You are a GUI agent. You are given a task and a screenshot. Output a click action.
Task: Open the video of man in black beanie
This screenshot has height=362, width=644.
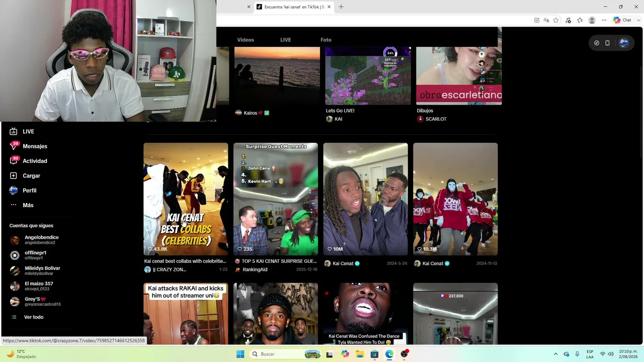click(x=276, y=314)
